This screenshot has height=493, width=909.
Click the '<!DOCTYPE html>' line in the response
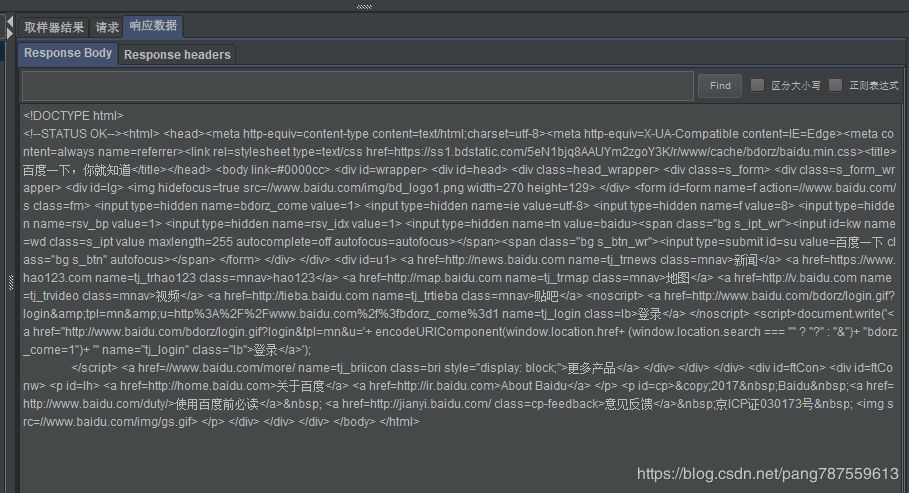tap(74, 116)
